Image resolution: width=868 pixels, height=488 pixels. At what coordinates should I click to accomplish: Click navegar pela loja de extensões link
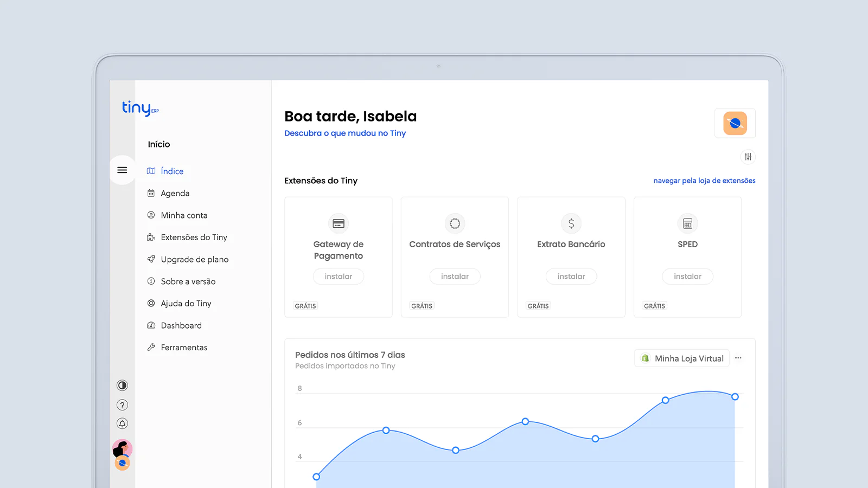click(704, 181)
